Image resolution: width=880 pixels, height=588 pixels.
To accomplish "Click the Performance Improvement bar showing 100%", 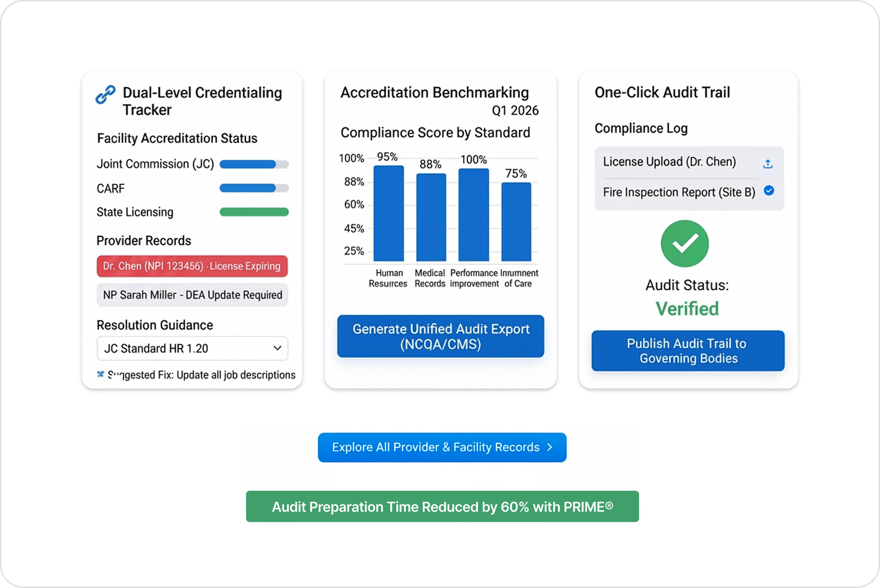I will coord(473,213).
